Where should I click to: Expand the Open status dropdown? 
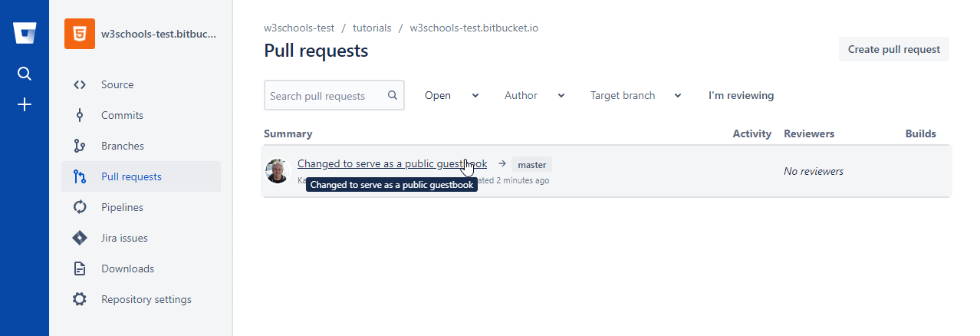coord(452,96)
